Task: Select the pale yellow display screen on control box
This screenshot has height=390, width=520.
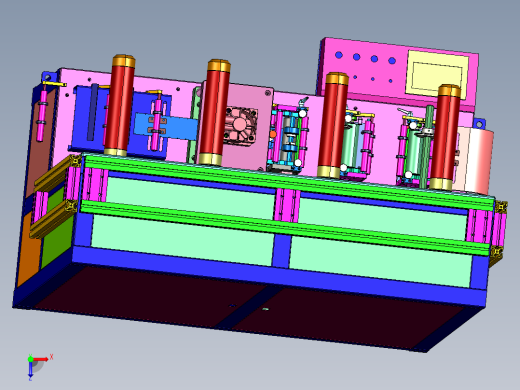Action: click(437, 74)
